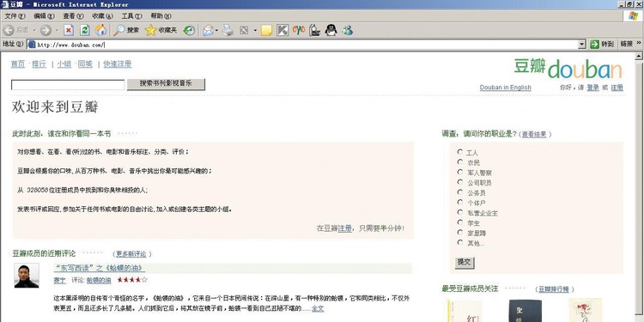Open the 快速注册 link
The height and width of the screenshot is (322, 644).
[x=118, y=64]
